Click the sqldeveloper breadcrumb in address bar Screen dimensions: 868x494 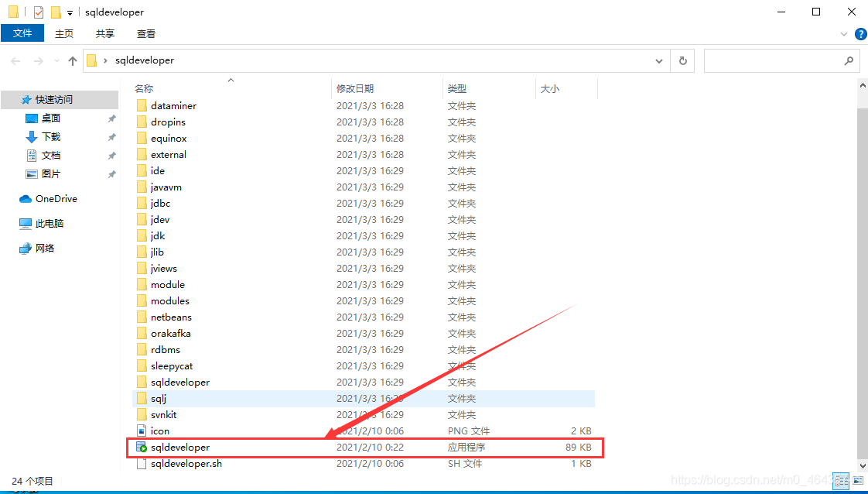[145, 60]
